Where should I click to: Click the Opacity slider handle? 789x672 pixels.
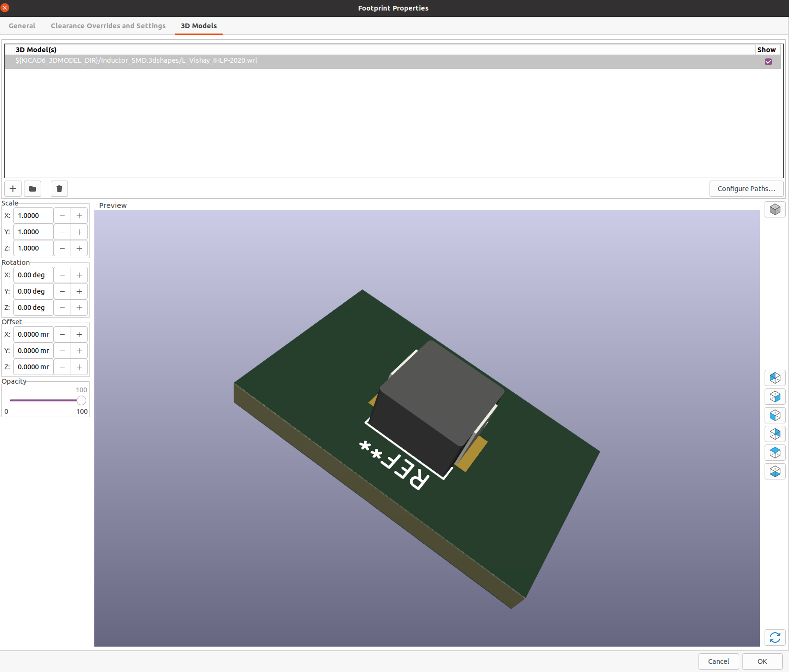[81, 400]
